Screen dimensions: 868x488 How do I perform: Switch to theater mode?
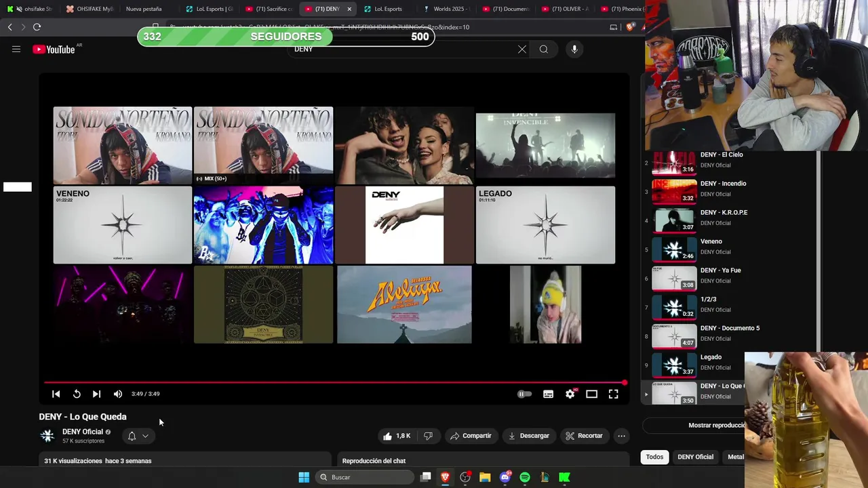[x=591, y=394]
